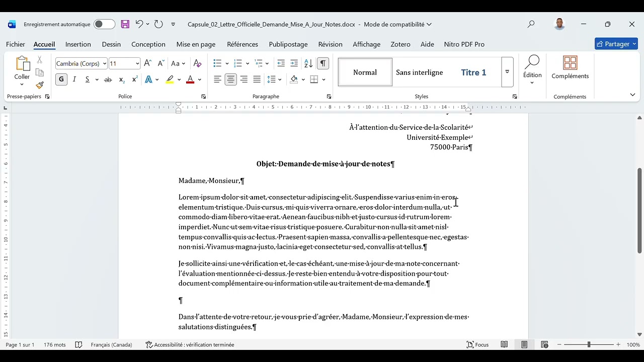The width and height of the screenshot is (644, 362).
Task: Toggle center alignment button
Action: coord(231,79)
